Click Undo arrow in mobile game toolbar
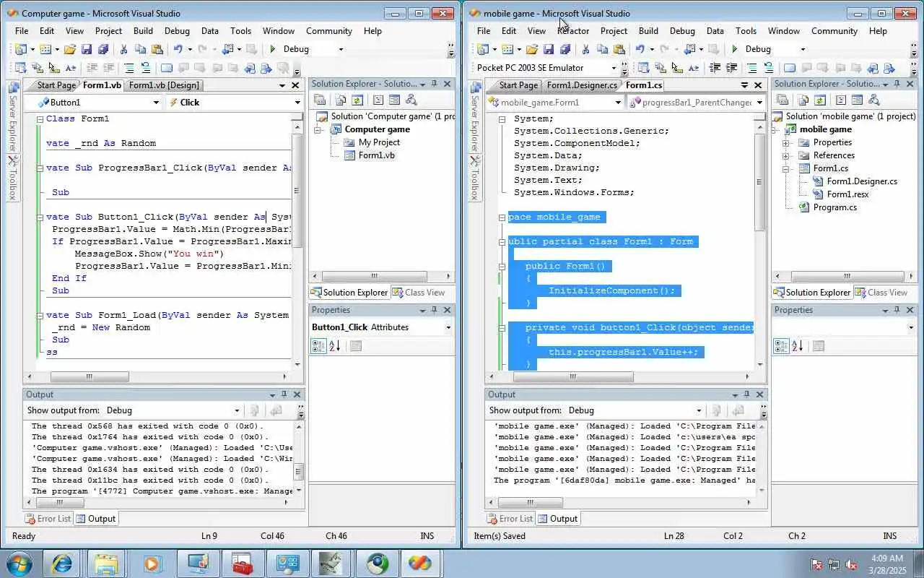 (640, 49)
